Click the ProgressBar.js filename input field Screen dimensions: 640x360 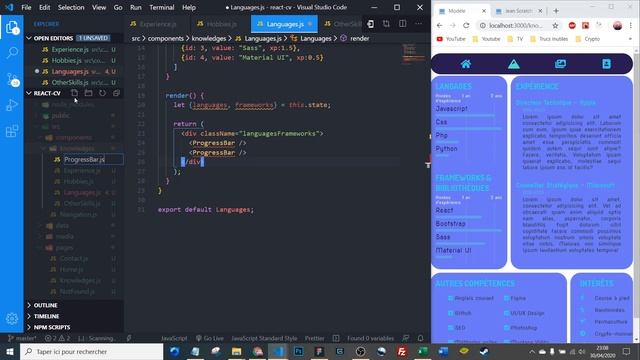pyautogui.click(x=93, y=160)
